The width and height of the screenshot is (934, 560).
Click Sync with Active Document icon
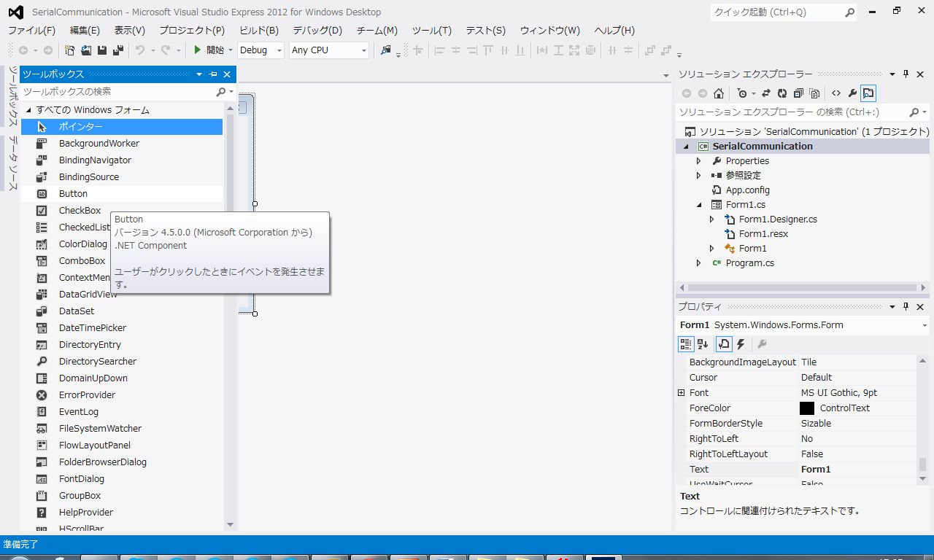point(766,93)
